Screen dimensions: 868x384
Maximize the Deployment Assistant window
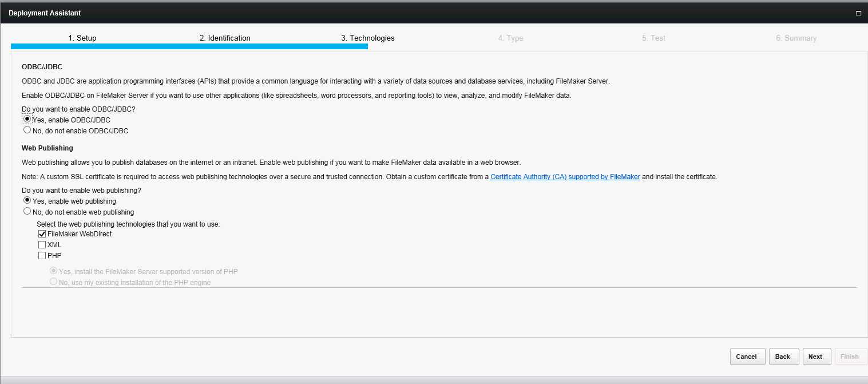click(858, 13)
